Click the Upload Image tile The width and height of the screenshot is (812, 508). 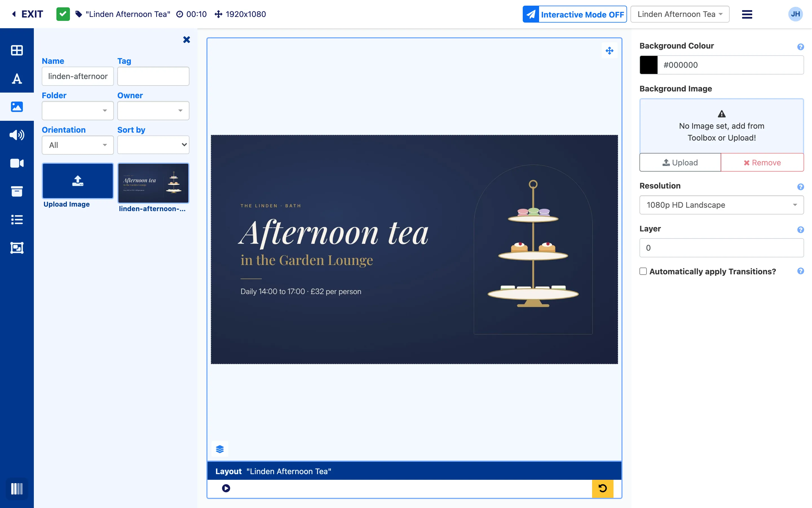pos(78,181)
